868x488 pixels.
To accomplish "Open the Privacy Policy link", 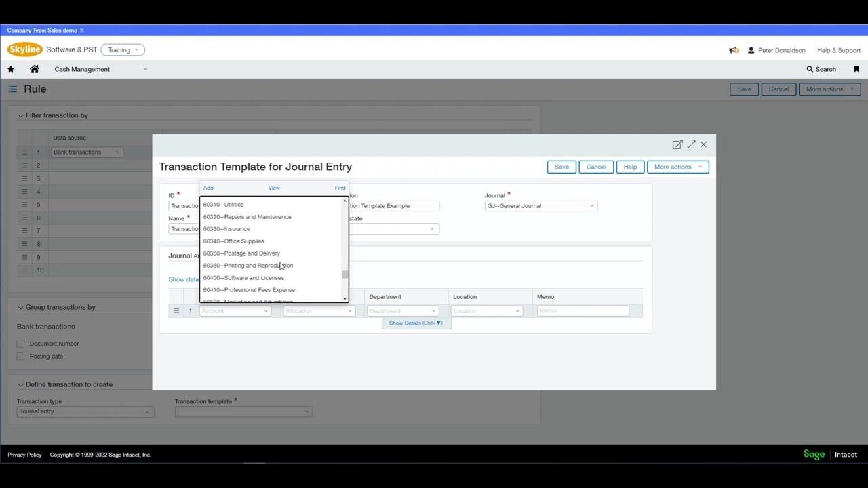I will pyautogui.click(x=24, y=455).
